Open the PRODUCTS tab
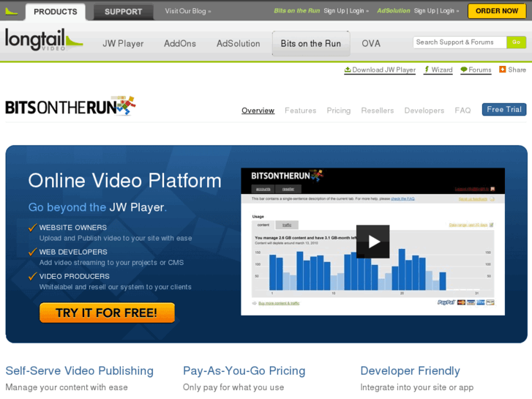 point(56,12)
